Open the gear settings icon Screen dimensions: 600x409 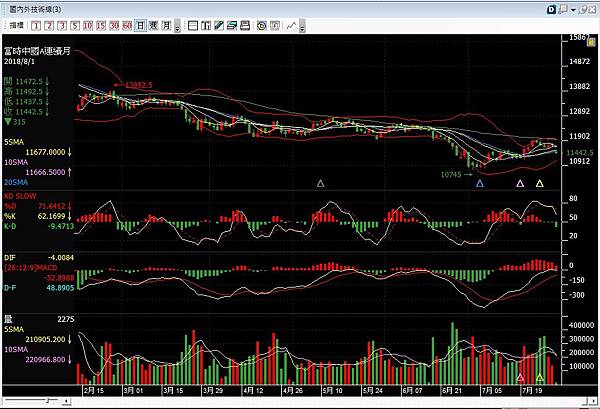click(x=262, y=26)
